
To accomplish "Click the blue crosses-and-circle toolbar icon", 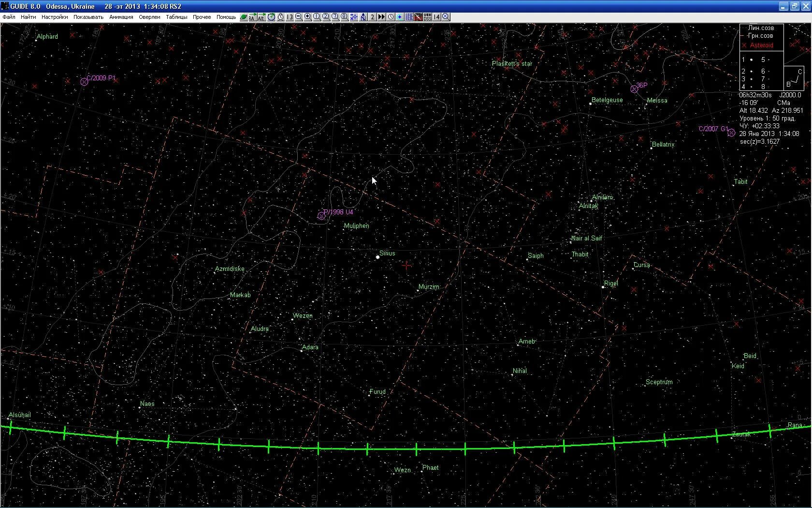I will pyautogui.click(x=354, y=17).
